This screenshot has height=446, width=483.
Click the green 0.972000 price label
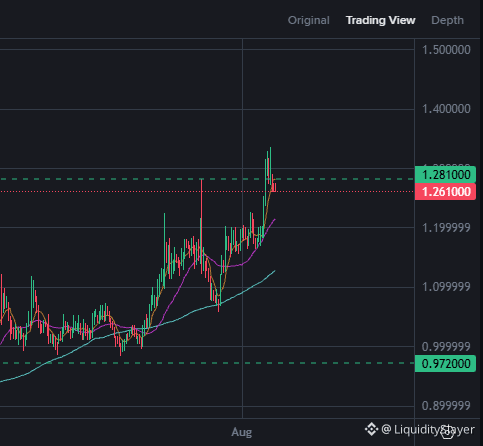(x=445, y=363)
